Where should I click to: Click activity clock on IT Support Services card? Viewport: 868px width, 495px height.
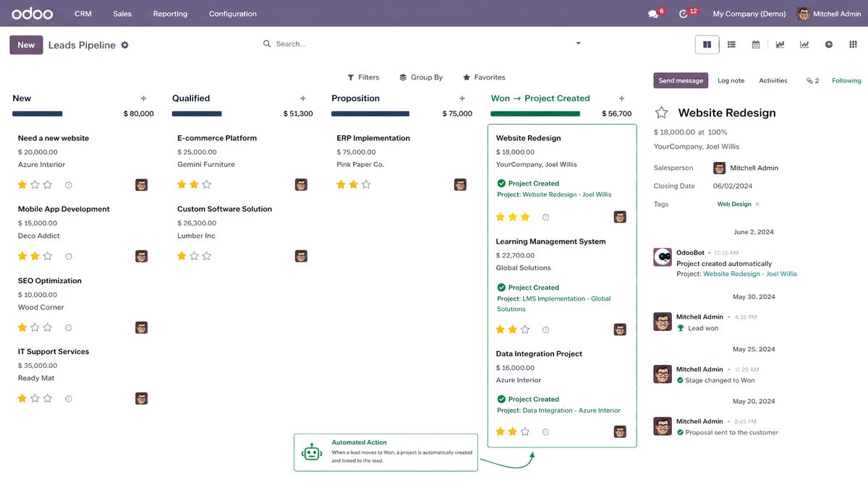pos(69,399)
